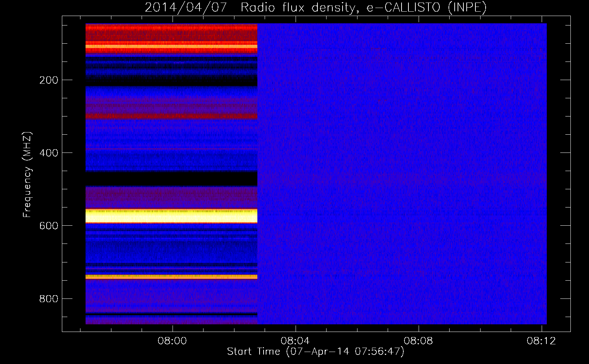The image size is (589, 364).
Task: Click the bright yellow-white band near 600 MHz
Action: pos(171,216)
